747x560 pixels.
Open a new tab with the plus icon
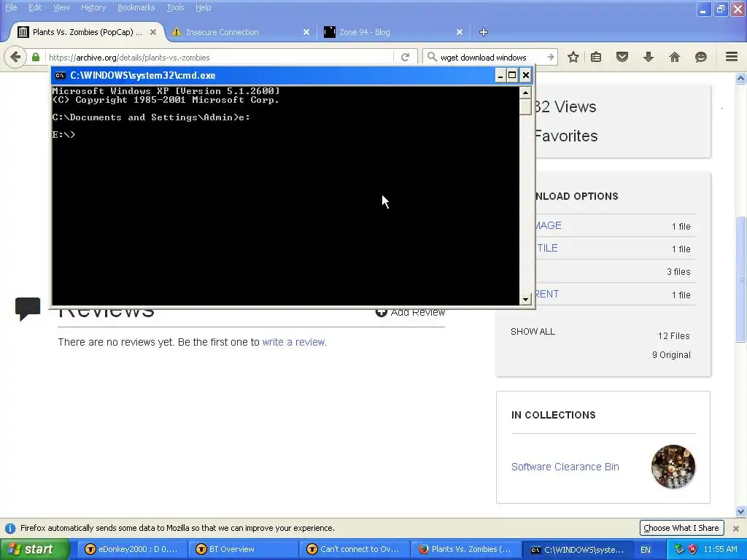pyautogui.click(x=484, y=32)
